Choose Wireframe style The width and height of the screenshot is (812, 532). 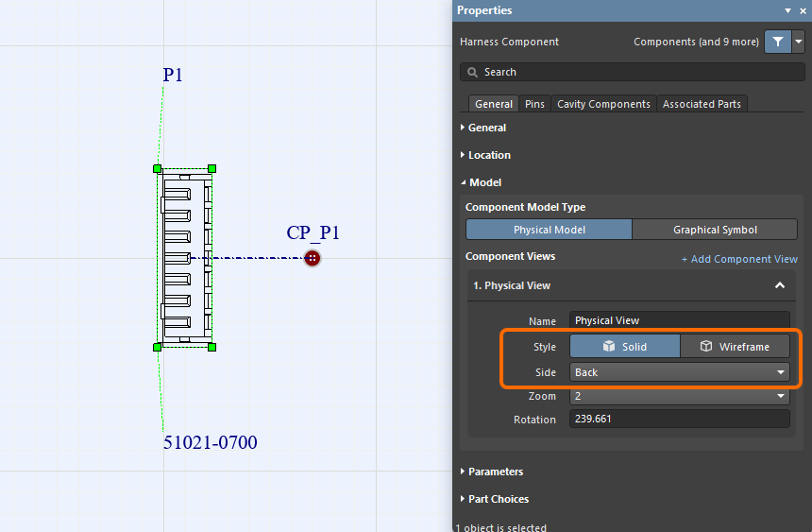[735, 347]
